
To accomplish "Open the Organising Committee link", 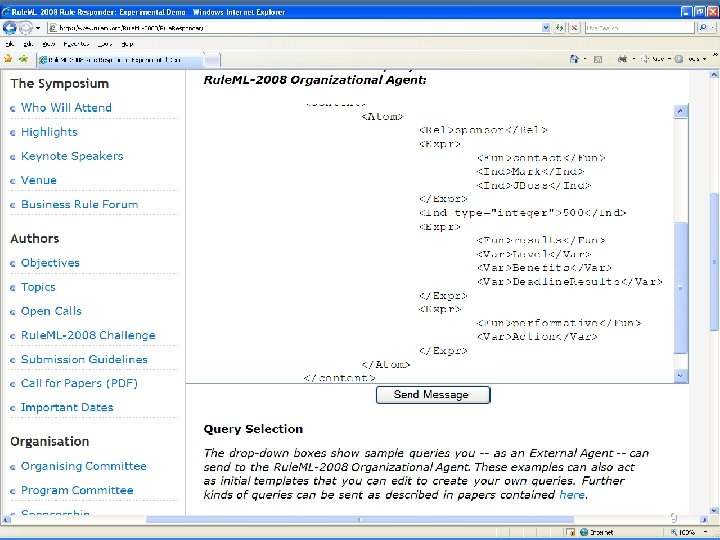I will 84,466.
